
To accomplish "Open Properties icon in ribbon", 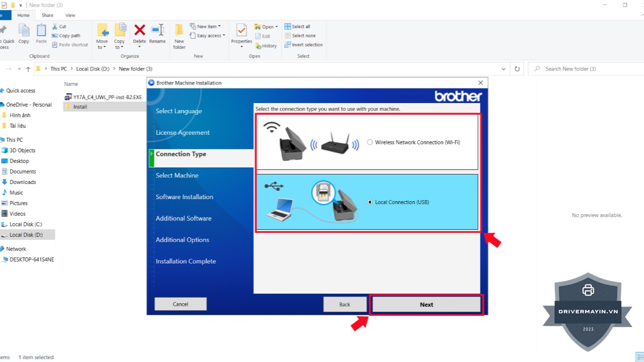I will coord(242,31).
